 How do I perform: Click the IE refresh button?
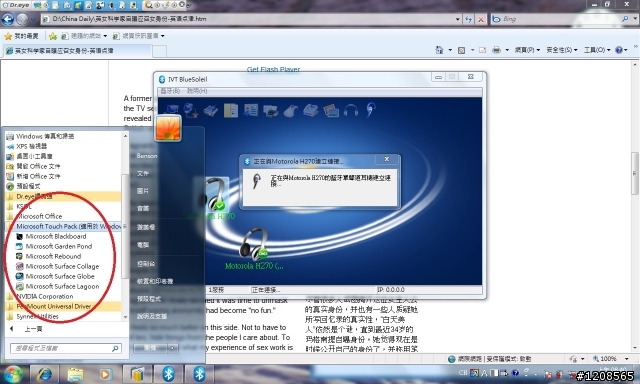(x=469, y=19)
